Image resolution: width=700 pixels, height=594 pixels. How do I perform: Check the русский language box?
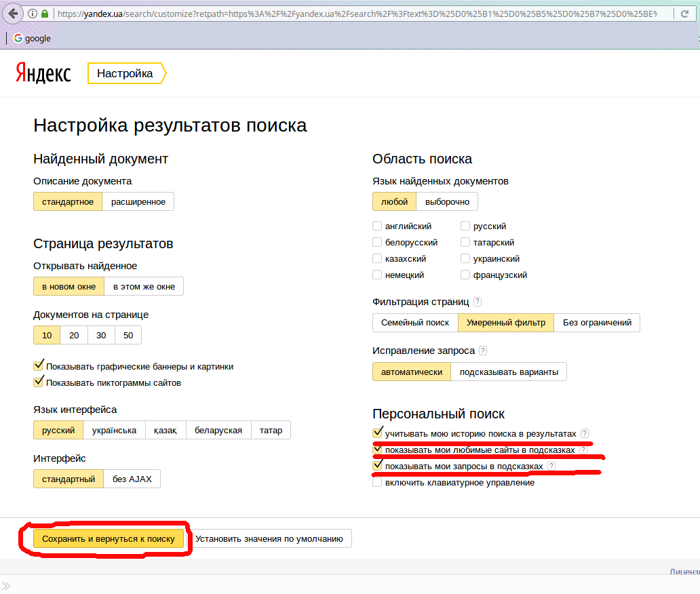point(465,226)
